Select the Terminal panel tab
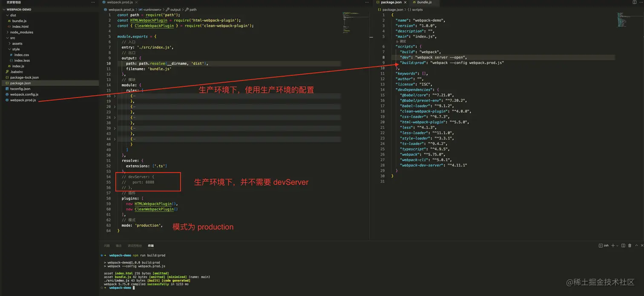The height and width of the screenshot is (296, 644). point(151,246)
